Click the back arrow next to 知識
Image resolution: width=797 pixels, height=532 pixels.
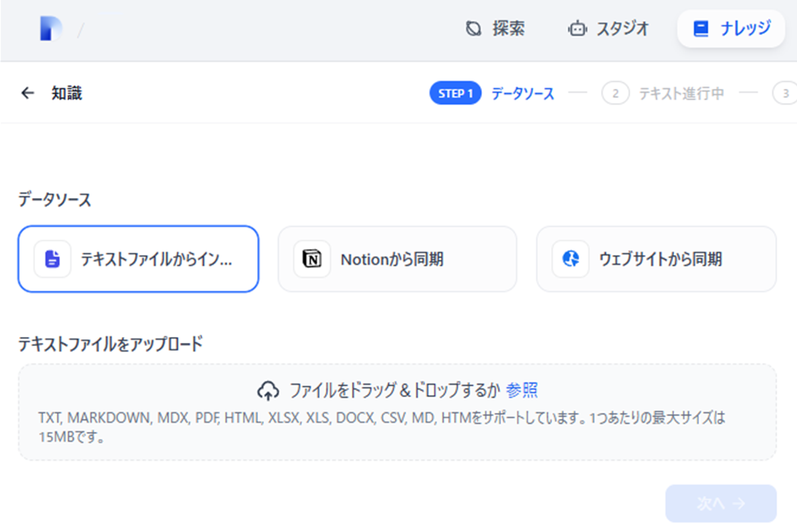[27, 93]
